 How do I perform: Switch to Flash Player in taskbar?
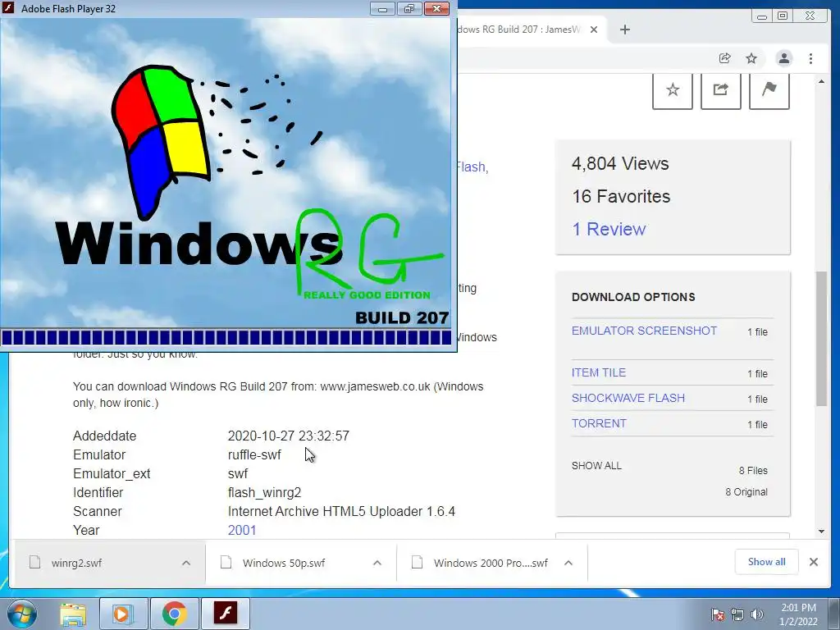point(226,614)
